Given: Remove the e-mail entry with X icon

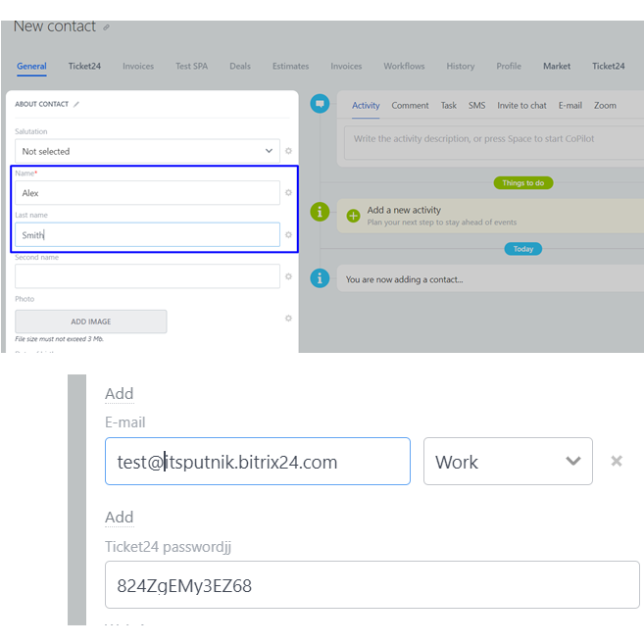Looking at the screenshot, I should (x=617, y=461).
